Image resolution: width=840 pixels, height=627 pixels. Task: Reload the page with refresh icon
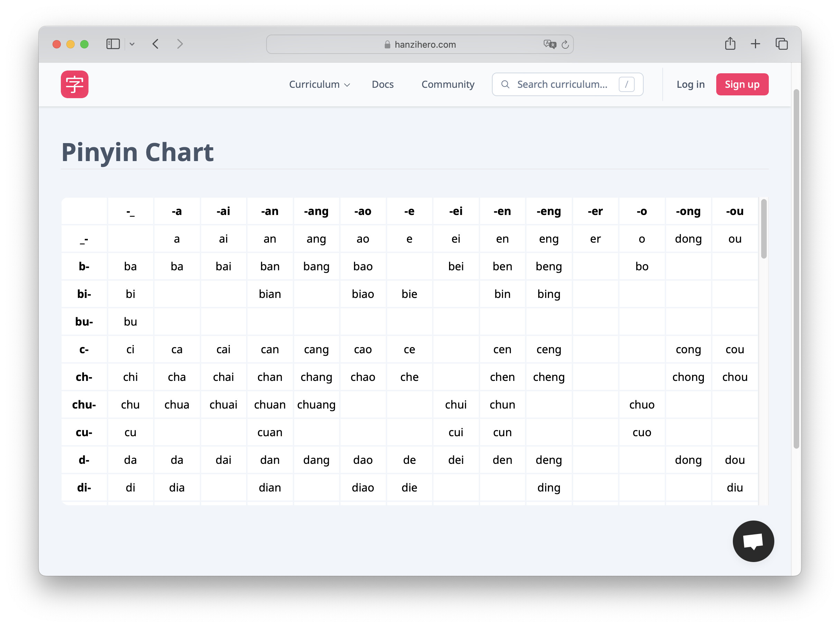565,44
